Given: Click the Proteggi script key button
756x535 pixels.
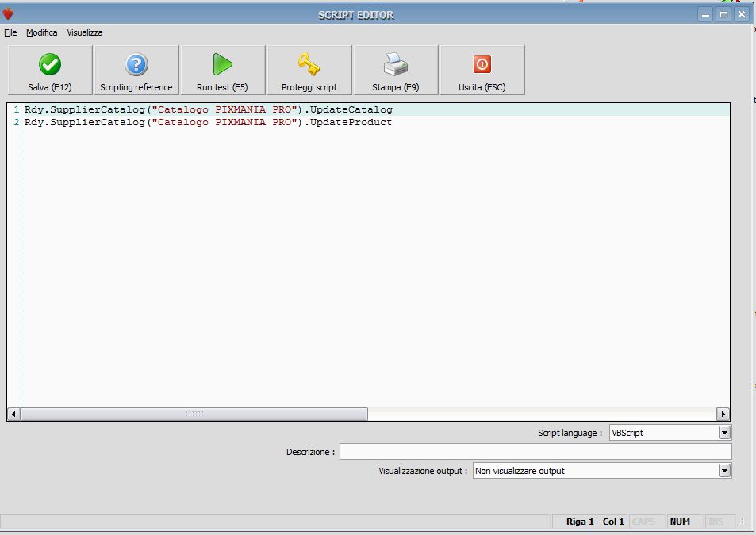Looking at the screenshot, I should click(309, 71).
